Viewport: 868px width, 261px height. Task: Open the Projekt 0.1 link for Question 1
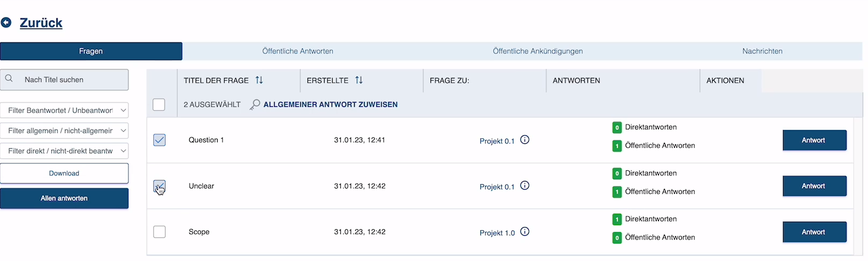tap(497, 141)
